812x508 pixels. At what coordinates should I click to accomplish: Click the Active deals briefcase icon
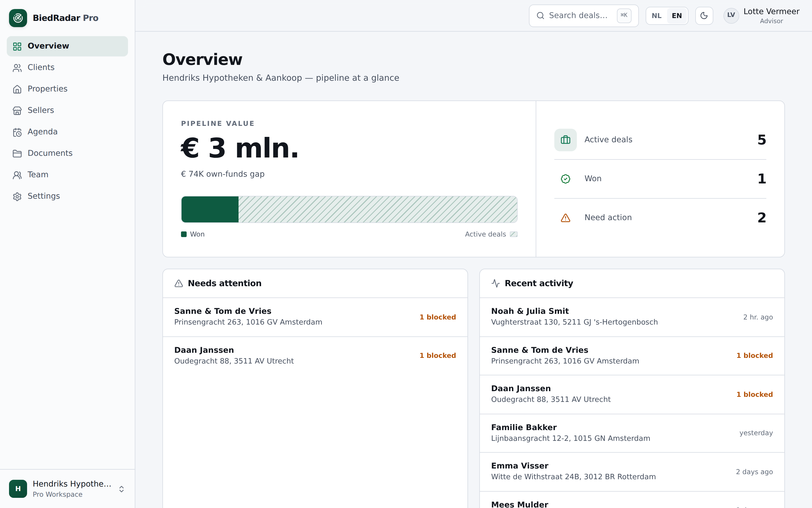565,140
